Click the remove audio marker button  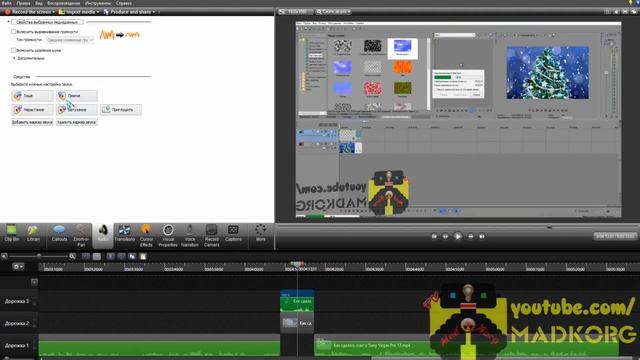point(77,122)
